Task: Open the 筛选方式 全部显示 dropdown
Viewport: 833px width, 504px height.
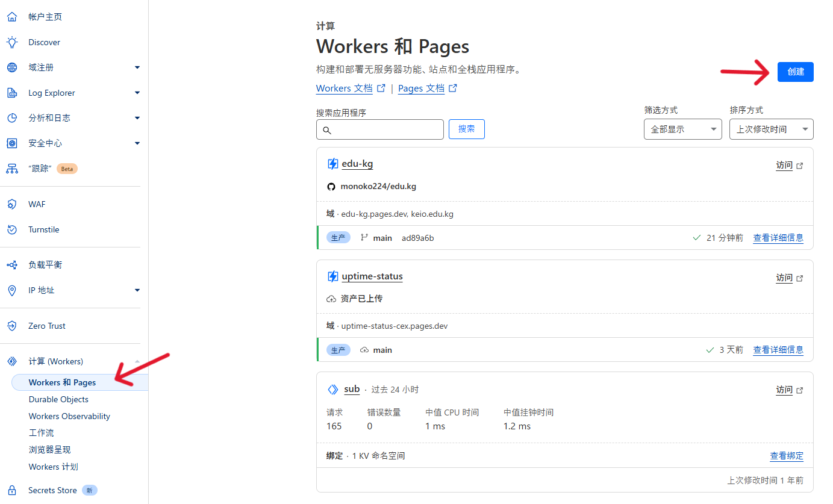Action: click(683, 129)
